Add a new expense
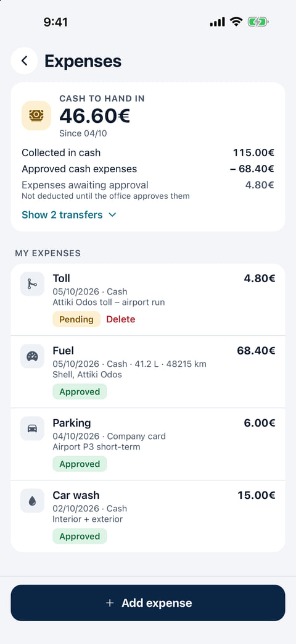The height and width of the screenshot is (644, 296). tap(148, 603)
